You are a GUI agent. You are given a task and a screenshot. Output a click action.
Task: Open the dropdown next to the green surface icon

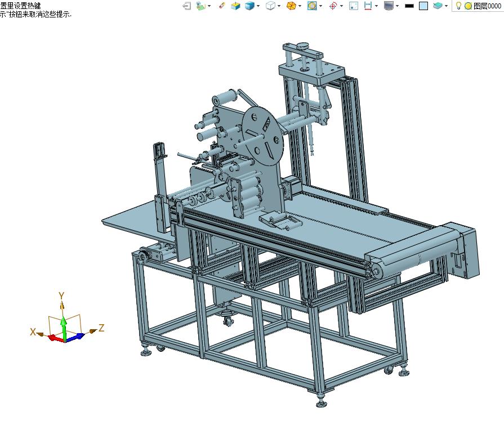pyautogui.click(x=209, y=6)
